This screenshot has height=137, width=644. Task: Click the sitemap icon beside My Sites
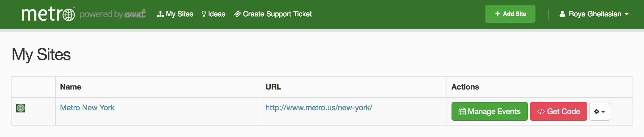[160, 14]
